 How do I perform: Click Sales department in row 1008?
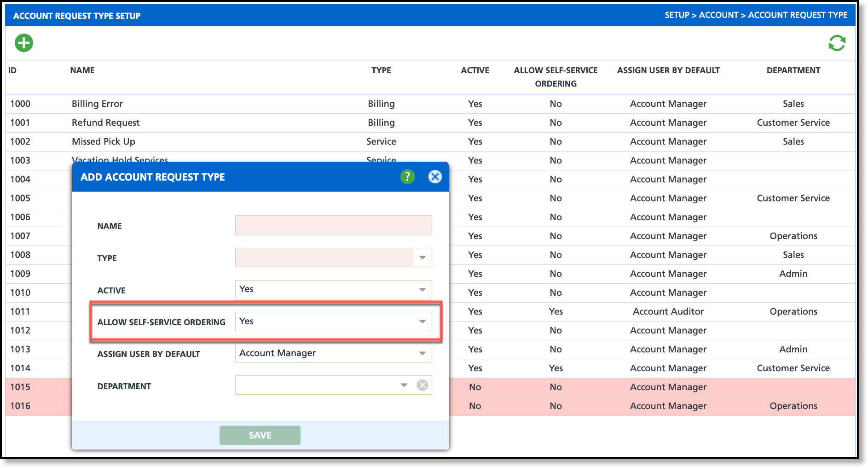pos(793,255)
